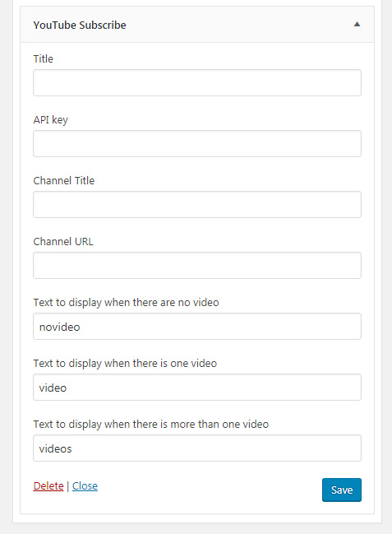Click the 'Title' field label
This screenshot has height=534, width=392.
44,59
